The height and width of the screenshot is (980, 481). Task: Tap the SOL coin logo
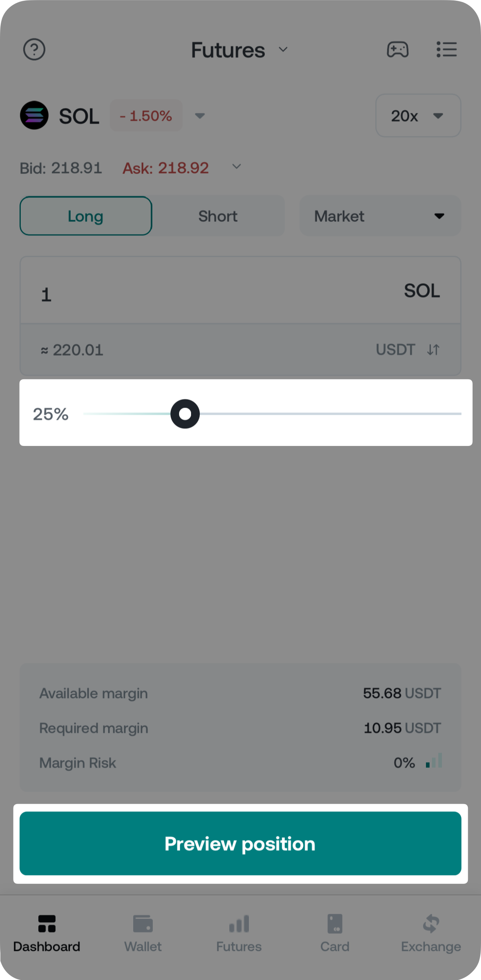34,115
